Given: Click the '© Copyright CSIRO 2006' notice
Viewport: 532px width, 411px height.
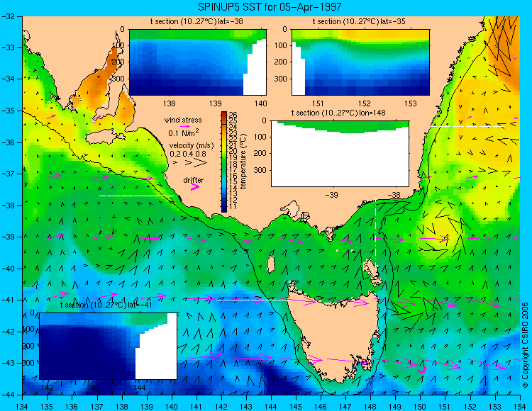Looking at the screenshot, I should point(525,345).
